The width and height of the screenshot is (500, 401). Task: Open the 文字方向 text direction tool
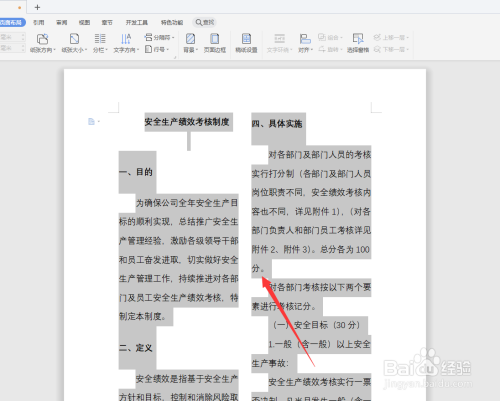[x=126, y=43]
